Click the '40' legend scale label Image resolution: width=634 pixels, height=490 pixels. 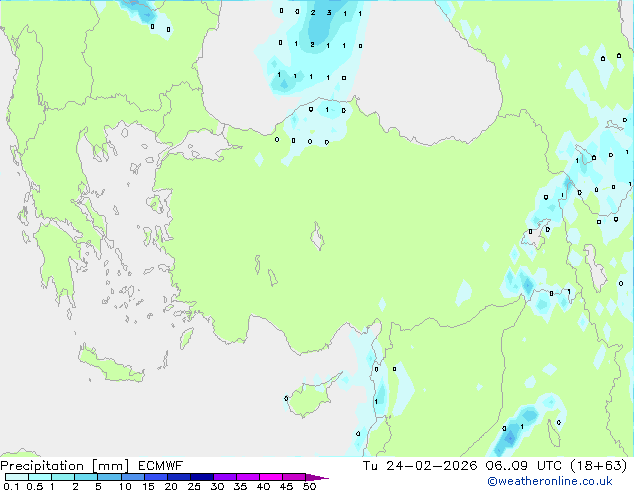263,486
